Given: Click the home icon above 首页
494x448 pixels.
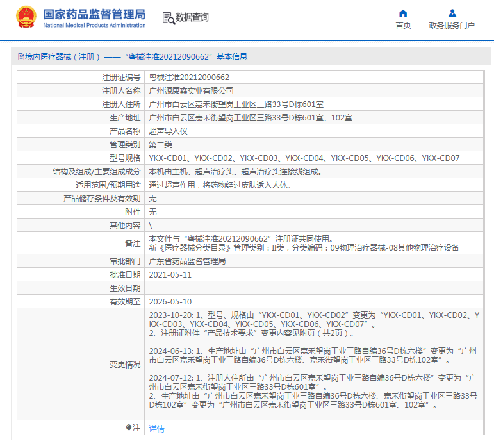Looking at the screenshot, I should 403,13.
